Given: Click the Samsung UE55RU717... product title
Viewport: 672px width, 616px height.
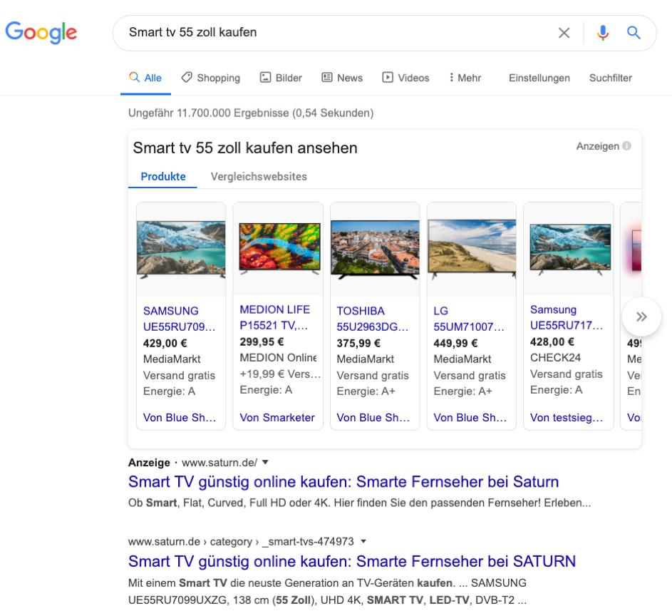Looking at the screenshot, I should 567,318.
